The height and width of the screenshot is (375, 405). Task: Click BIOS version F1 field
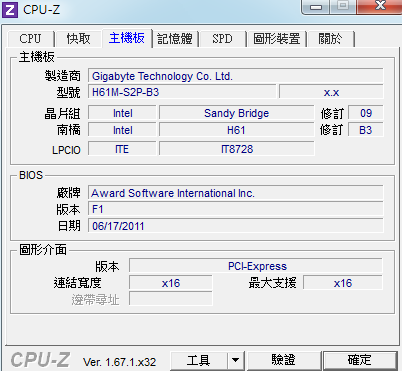coord(236,209)
